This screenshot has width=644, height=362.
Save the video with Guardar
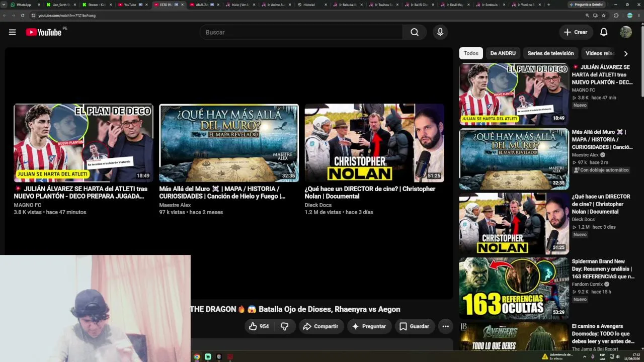coord(414,326)
